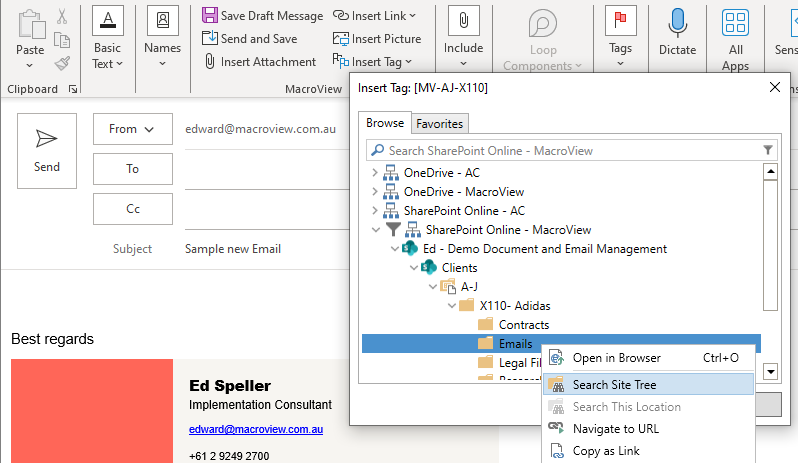
Task: Collapse Ed - Demo Document and Email Management
Action: (x=395, y=249)
